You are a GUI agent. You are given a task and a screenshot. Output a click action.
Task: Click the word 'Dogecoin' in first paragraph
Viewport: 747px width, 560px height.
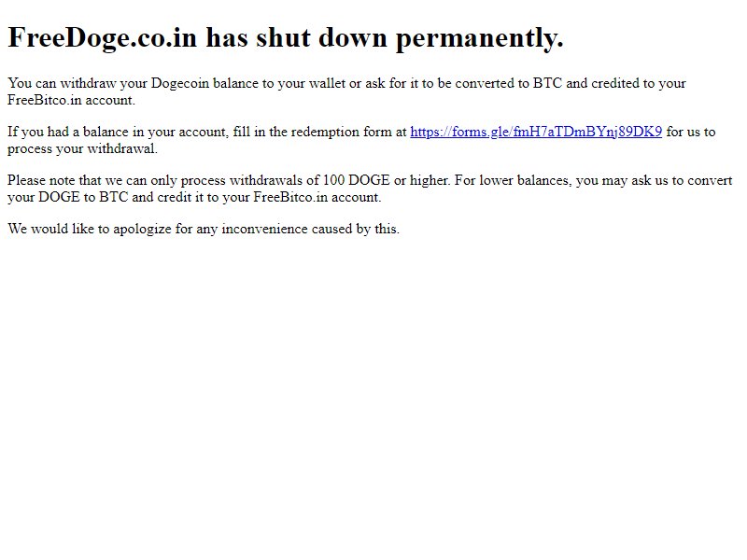click(180, 83)
